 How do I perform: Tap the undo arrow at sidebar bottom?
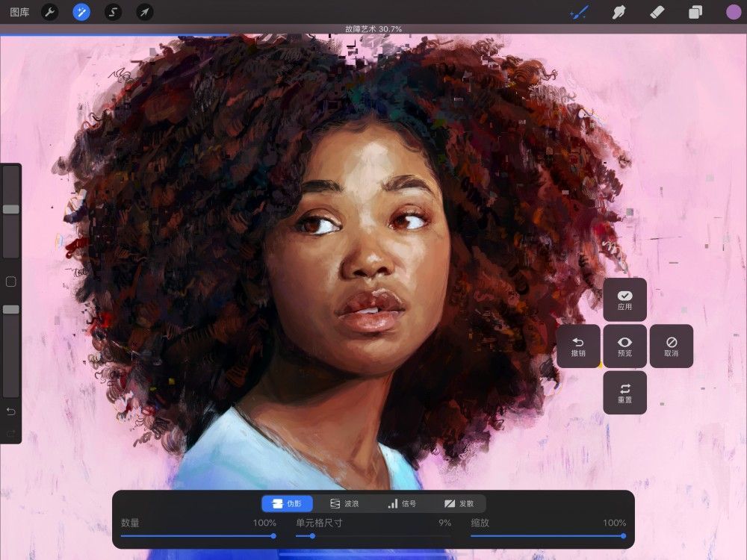(x=12, y=411)
